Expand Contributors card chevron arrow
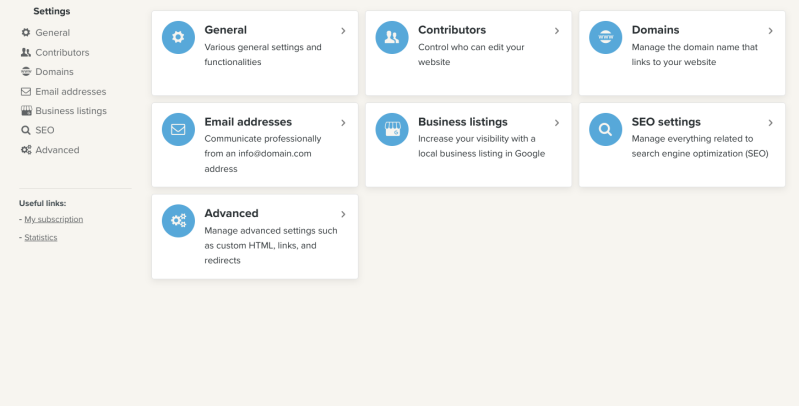This screenshot has height=406, width=799. 557,31
